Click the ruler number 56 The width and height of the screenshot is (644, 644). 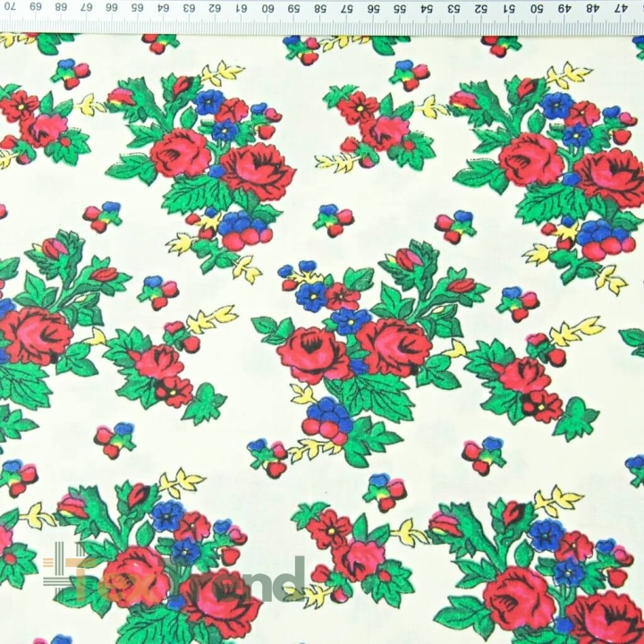(374, 8)
